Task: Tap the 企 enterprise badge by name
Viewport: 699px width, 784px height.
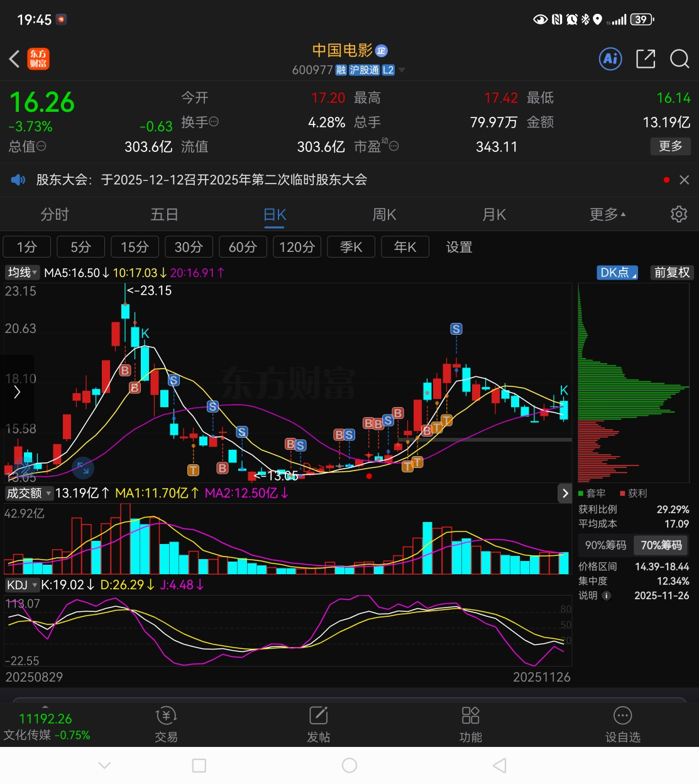Action: point(382,51)
